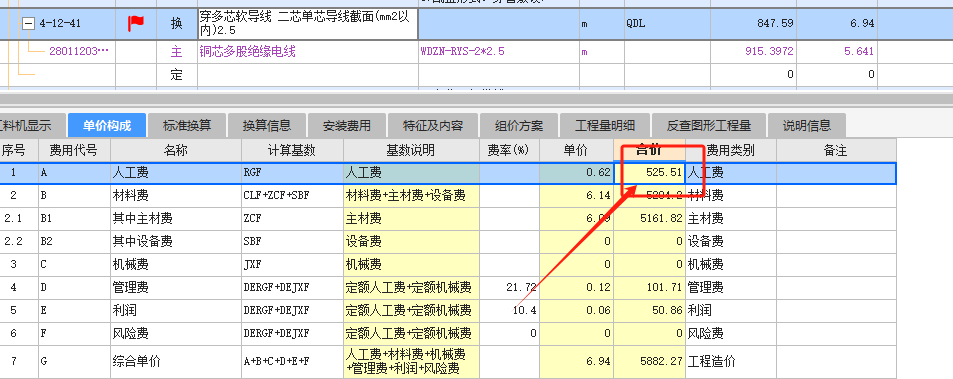Open the 工程量明细 tab
Viewport: 953px width, 379px height.
pyautogui.click(x=605, y=126)
